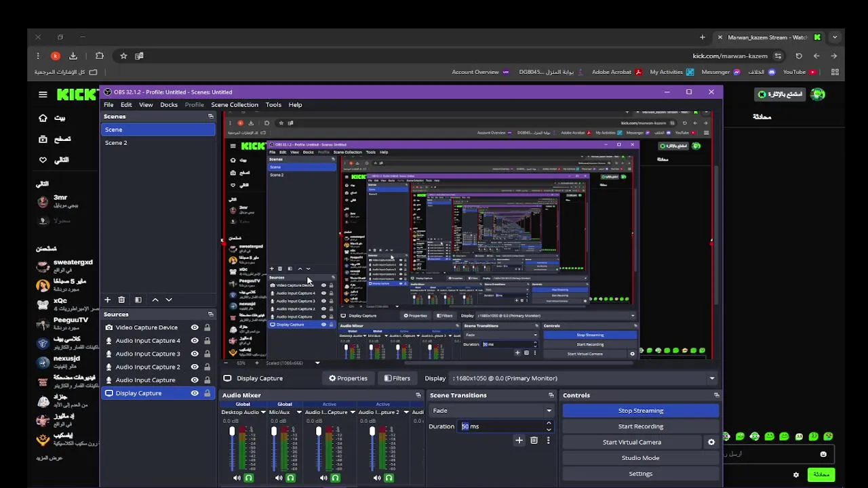Screen dimensions: 868x488
Task: Open the Edit menu in OBS
Action: point(126,105)
